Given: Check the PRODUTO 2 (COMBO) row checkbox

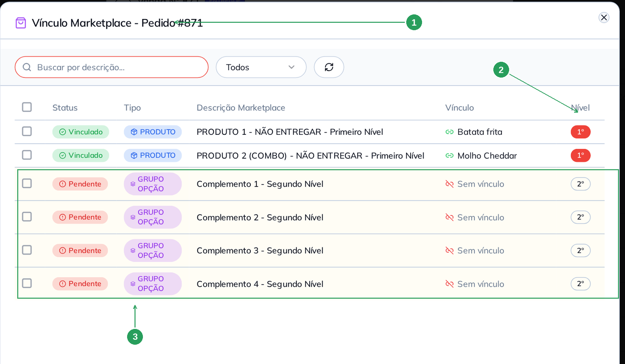Looking at the screenshot, I should tap(27, 155).
